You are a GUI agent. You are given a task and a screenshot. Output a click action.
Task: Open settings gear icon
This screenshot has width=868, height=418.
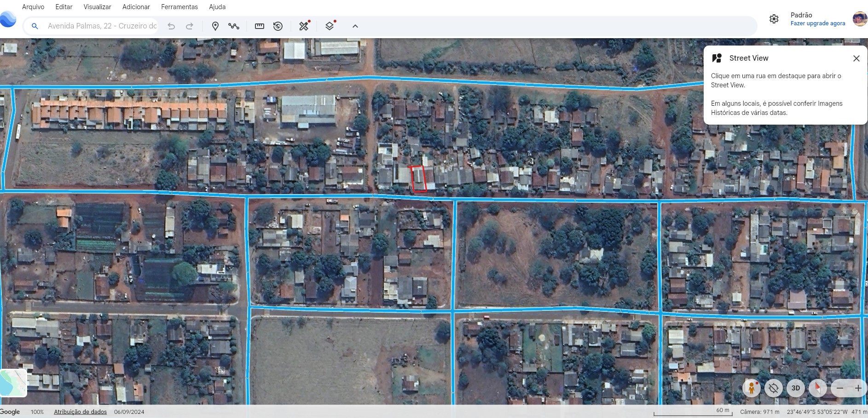774,19
